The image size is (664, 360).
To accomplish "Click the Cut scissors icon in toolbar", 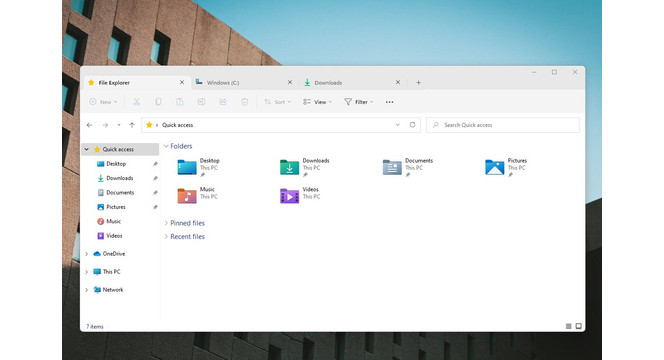I will coord(136,102).
